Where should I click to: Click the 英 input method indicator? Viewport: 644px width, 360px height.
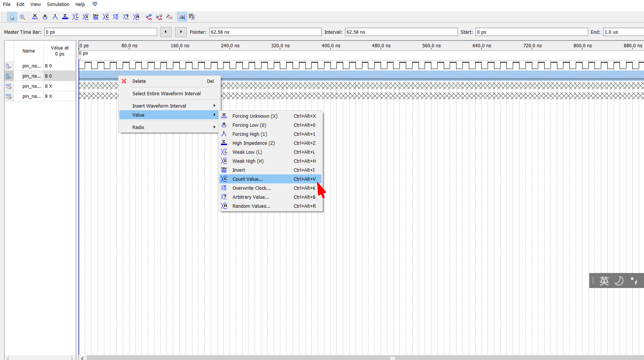[x=604, y=280]
